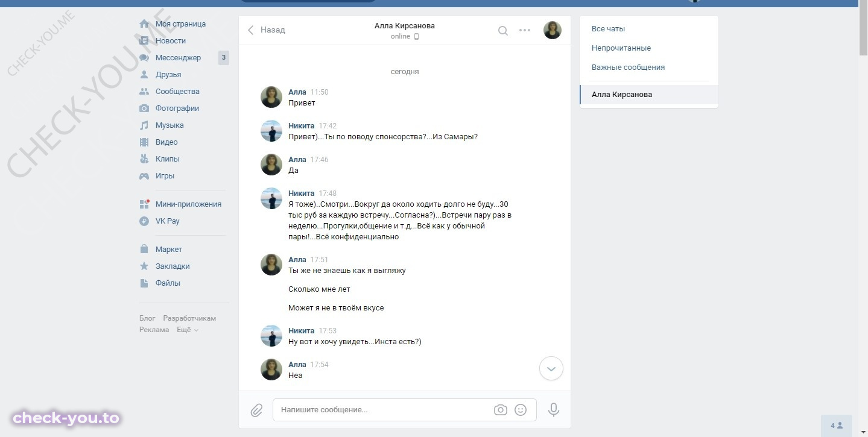The height and width of the screenshot is (437, 868).
Task: Open the three-dots chat actions menu
Action: coord(525,30)
